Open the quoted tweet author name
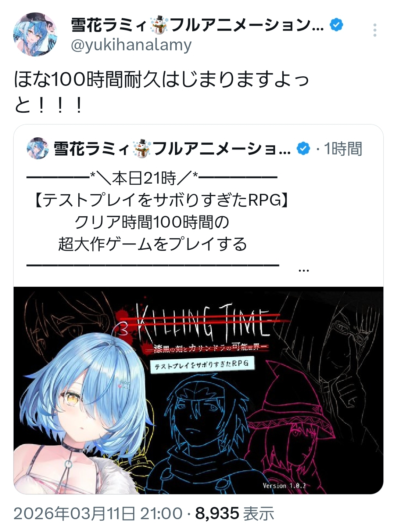The image size is (397, 532). (172, 149)
